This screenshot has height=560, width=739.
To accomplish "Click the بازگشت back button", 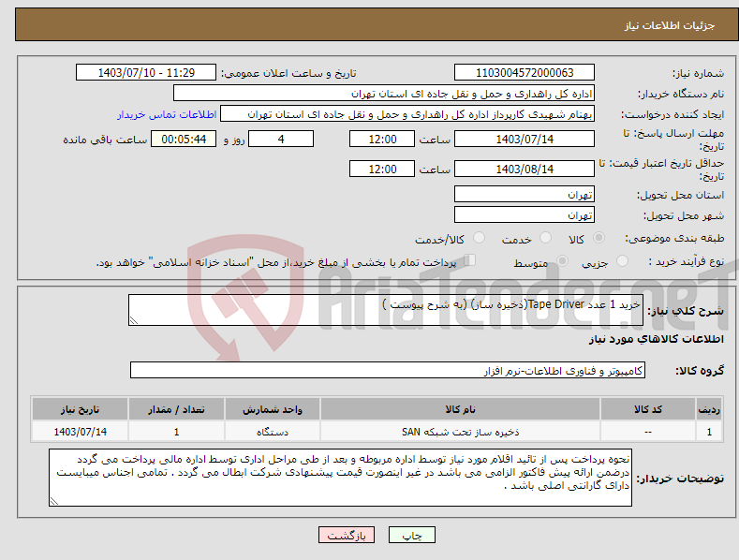I will coord(347,535).
